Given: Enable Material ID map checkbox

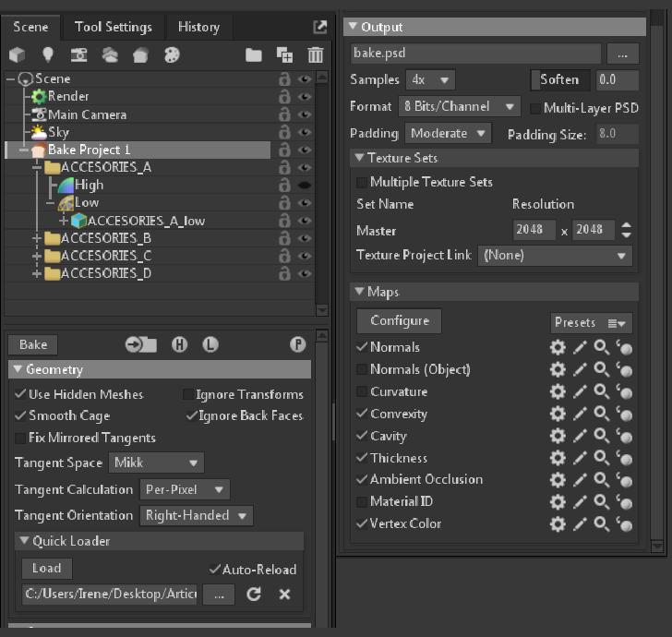Looking at the screenshot, I should 362,502.
